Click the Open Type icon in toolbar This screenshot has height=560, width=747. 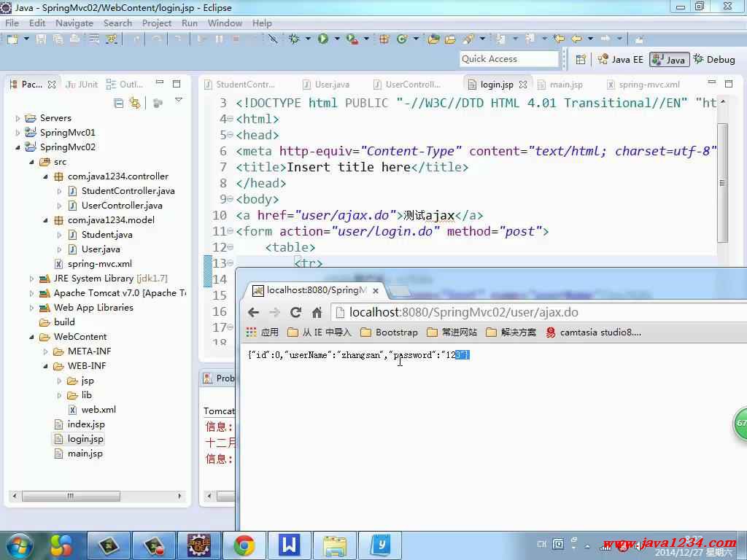[x=433, y=39]
